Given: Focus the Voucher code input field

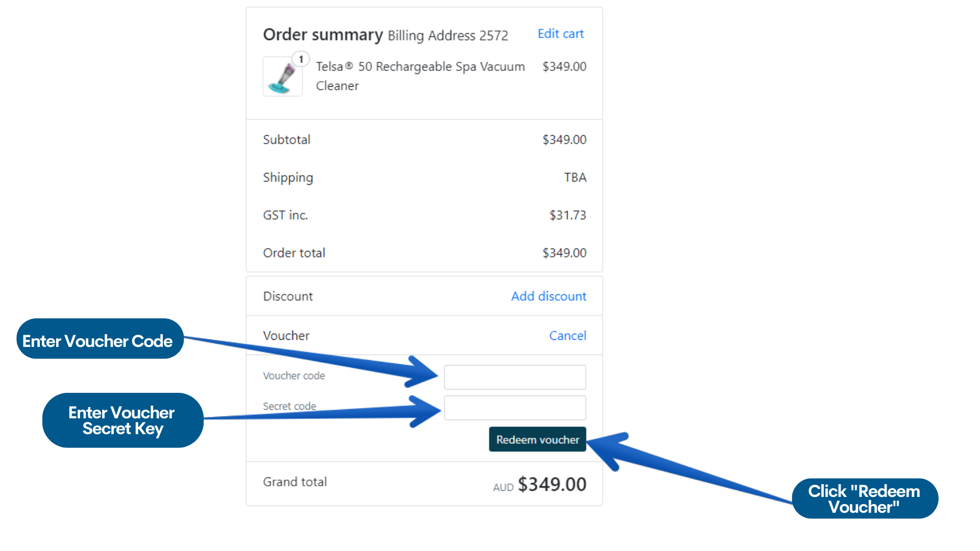Looking at the screenshot, I should 514,378.
